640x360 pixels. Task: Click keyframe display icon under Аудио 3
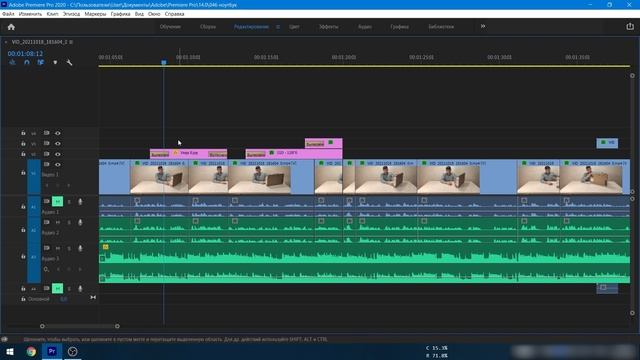[46, 269]
